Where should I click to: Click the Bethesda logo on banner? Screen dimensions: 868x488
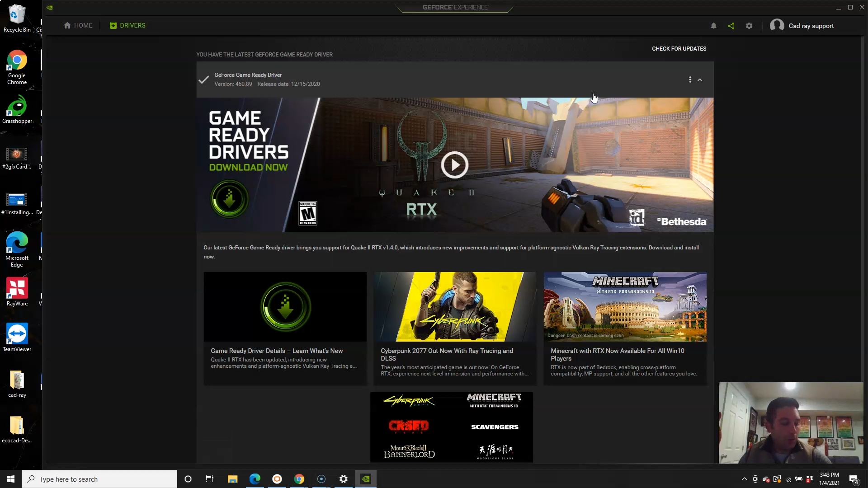coord(682,221)
